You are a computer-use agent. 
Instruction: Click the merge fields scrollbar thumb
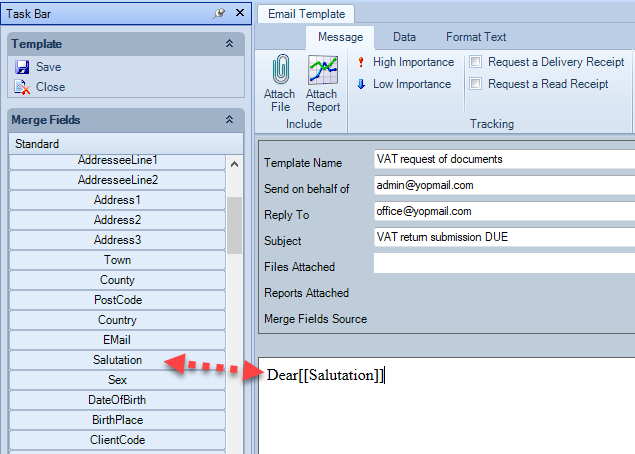234,225
